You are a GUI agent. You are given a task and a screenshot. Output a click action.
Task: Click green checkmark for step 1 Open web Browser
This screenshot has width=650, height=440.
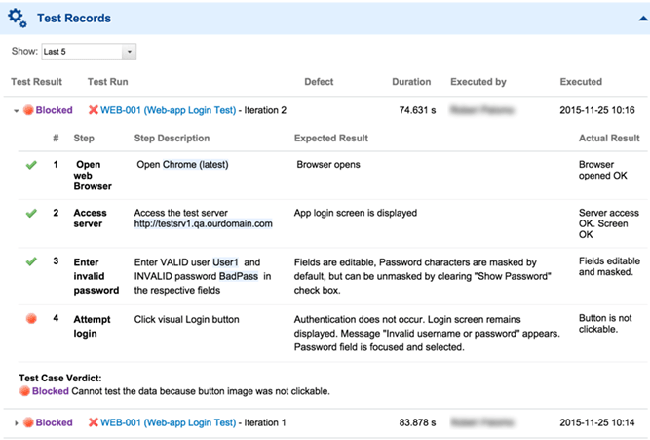coord(30,165)
